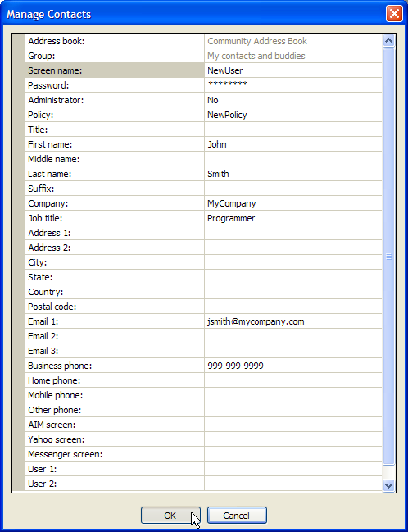The height and width of the screenshot is (532, 408).
Task: Select the First name: label
Action: (x=115, y=144)
